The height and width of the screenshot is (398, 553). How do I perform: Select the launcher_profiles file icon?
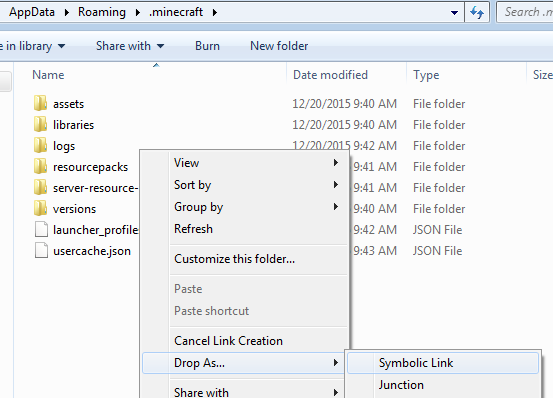coord(41,229)
